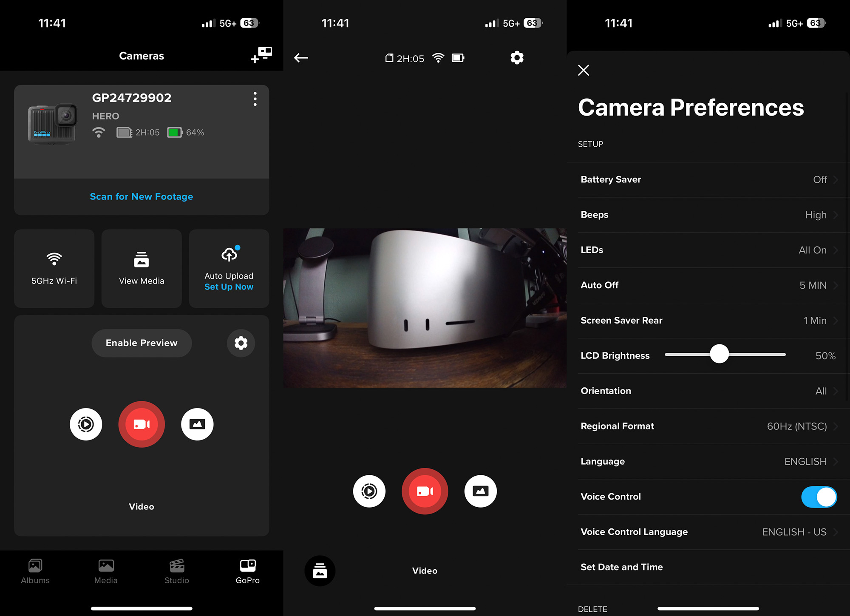Image resolution: width=850 pixels, height=616 pixels.
Task: Open Orientation setting showing All
Action: [708, 391]
